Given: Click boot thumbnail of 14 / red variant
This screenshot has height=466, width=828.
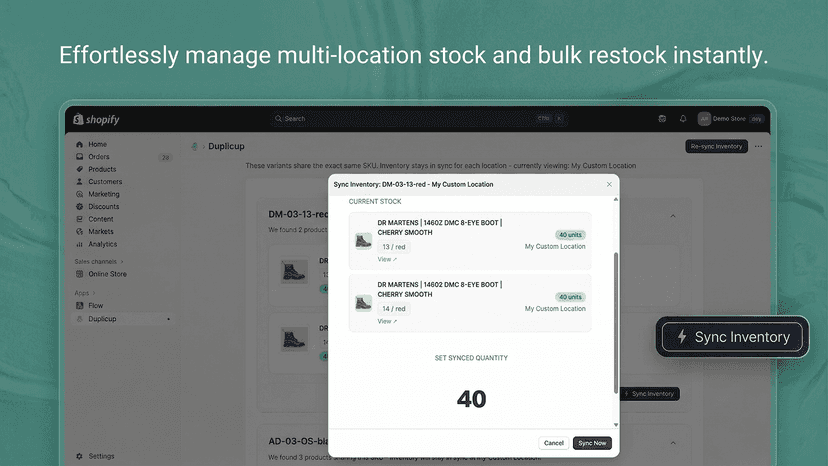Looking at the screenshot, I should tap(363, 303).
